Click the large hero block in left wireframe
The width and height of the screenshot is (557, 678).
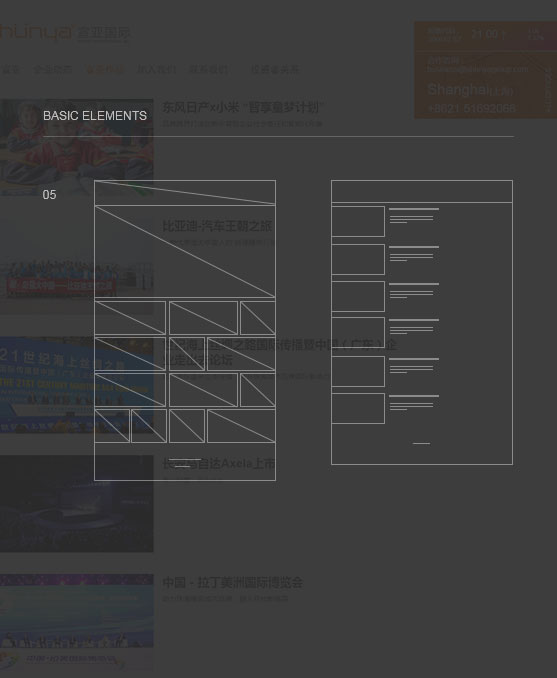tap(185, 251)
